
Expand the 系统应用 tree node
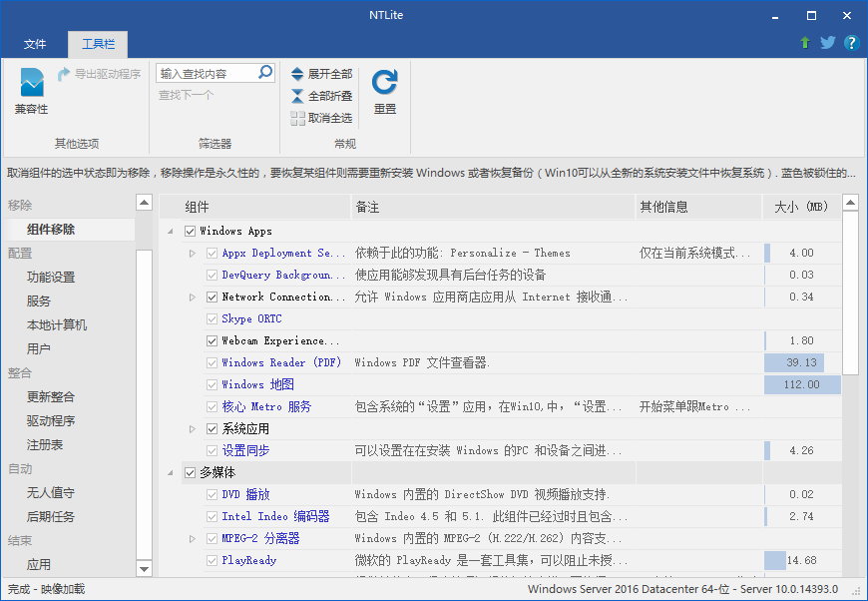[x=193, y=429]
